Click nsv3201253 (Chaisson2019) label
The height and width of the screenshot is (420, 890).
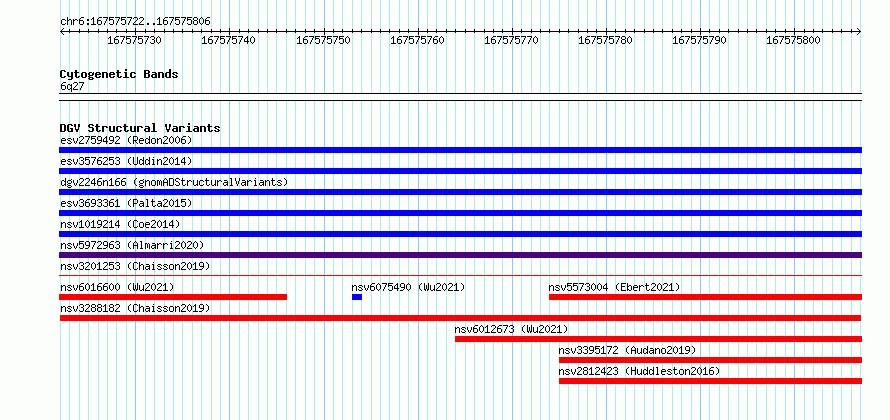[135, 266]
